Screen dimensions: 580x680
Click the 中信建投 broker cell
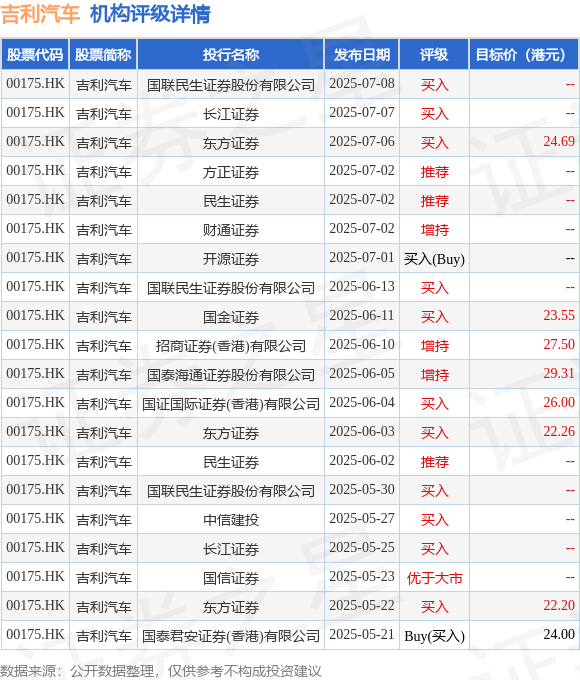click(231, 519)
